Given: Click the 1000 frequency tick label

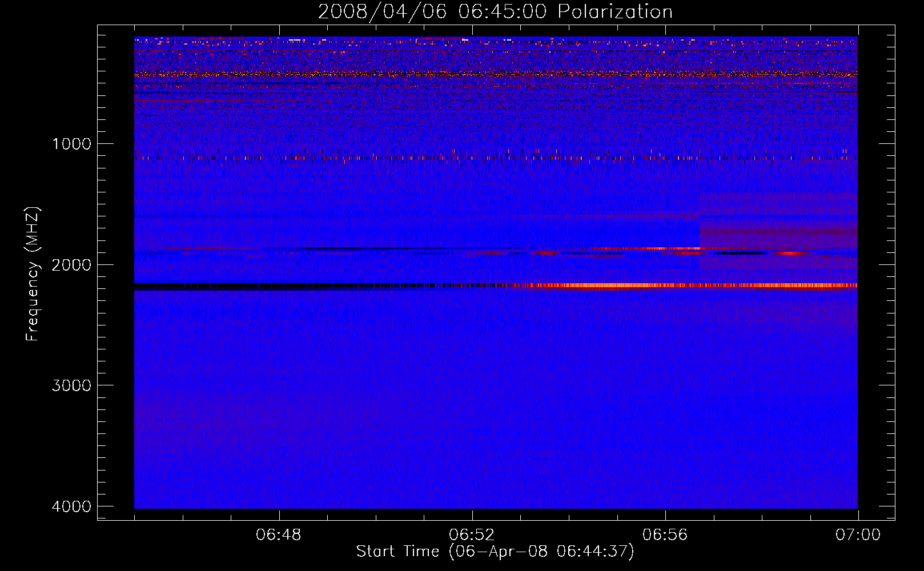Looking at the screenshot, I should coord(72,143).
